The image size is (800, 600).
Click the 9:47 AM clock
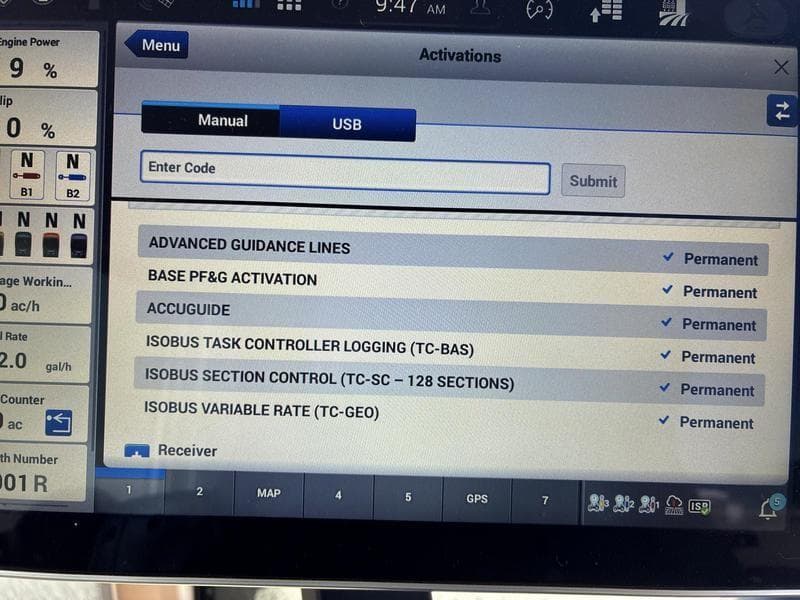[410, 6]
